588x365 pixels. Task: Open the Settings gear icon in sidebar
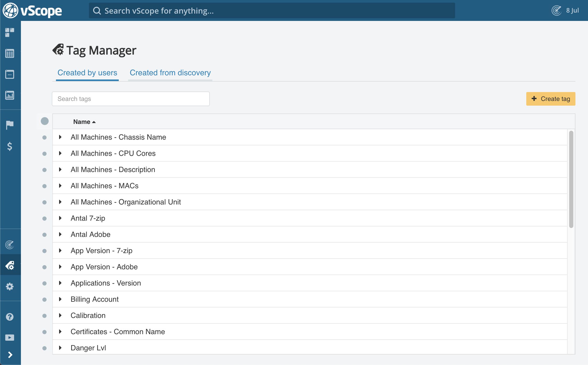coord(10,287)
